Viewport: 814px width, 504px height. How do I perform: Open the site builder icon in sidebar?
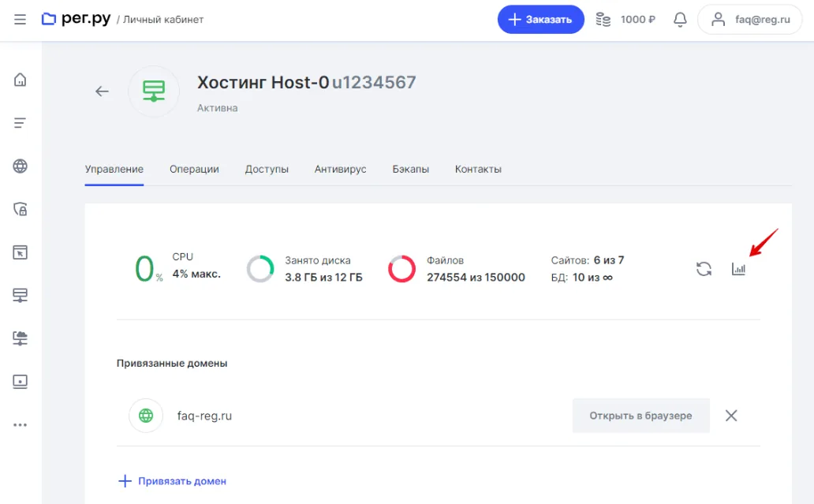pos(20,252)
